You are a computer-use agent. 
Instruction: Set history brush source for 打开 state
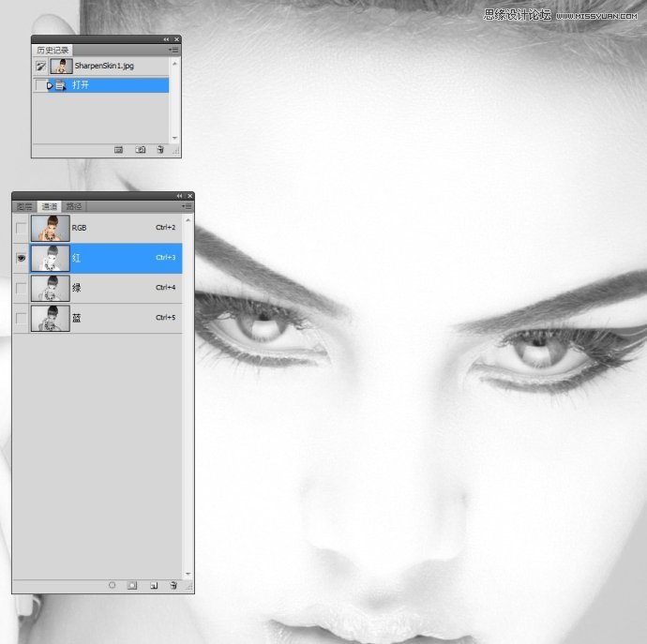click(40, 85)
